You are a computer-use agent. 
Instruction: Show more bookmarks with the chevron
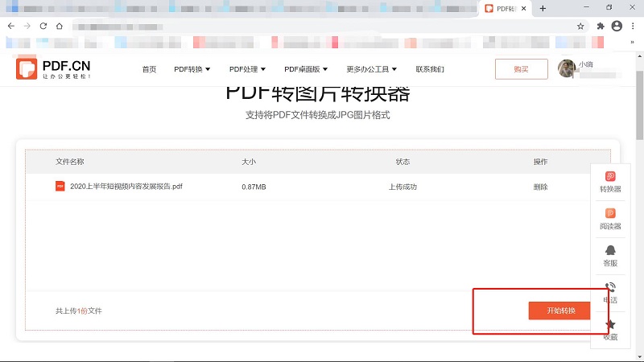click(x=633, y=42)
